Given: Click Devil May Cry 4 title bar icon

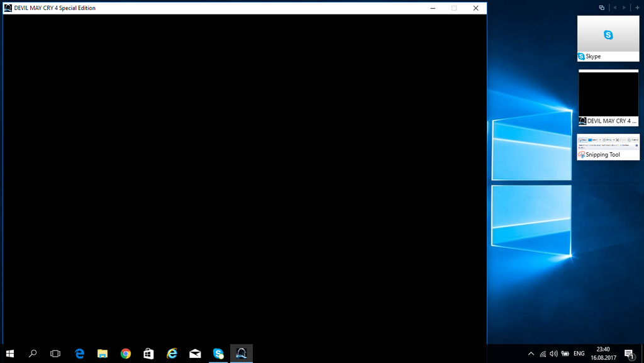Looking at the screenshot, I should [8, 8].
